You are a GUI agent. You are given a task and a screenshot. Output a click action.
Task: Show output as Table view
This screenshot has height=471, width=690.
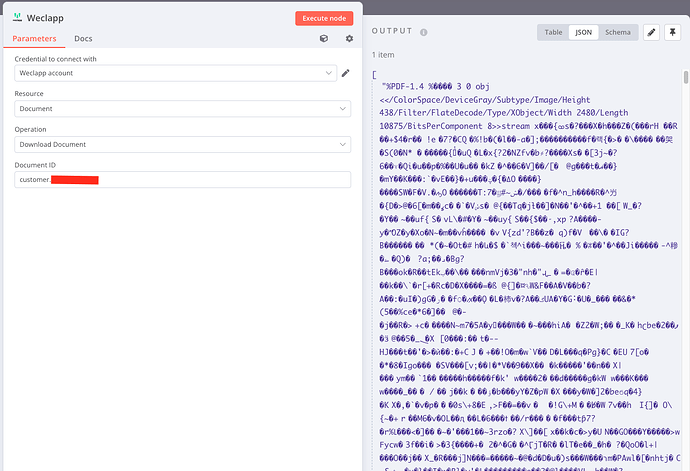coord(553,32)
